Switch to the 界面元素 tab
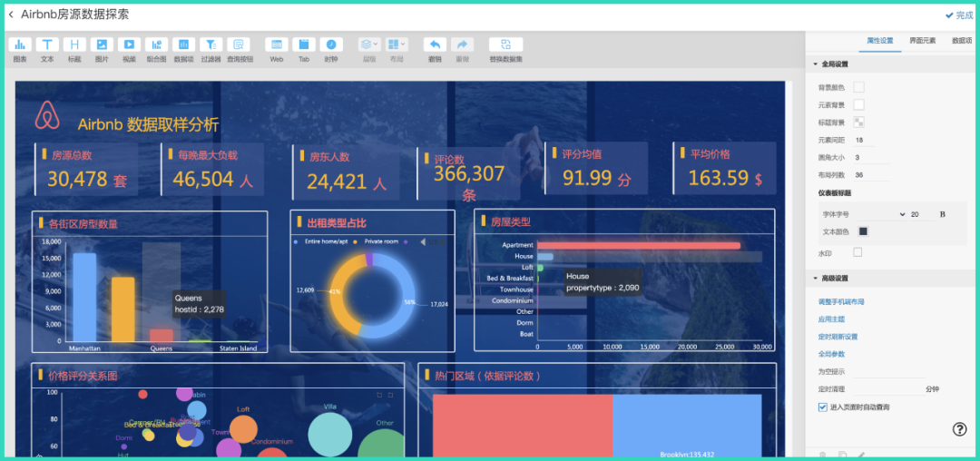The image size is (980, 461). [x=923, y=41]
